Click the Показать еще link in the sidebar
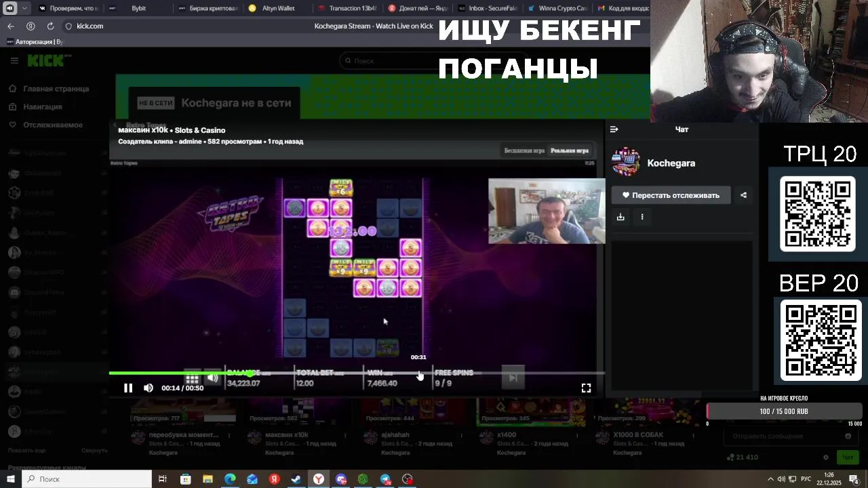Viewport: 868px width, 488px height. click(27, 450)
